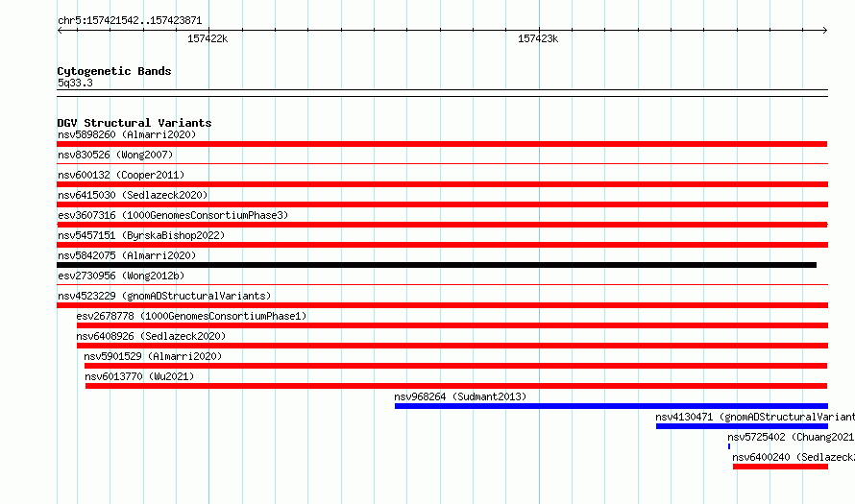Open nsv968264 (Sudmant2013) variant label
Image resolution: width=855 pixels, height=504 pixels.
460,396
